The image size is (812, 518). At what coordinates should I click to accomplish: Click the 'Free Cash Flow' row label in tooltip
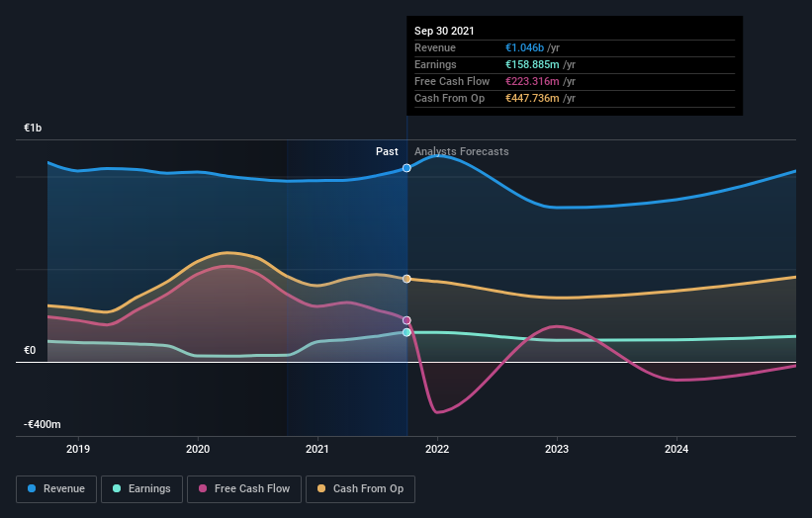click(x=452, y=81)
